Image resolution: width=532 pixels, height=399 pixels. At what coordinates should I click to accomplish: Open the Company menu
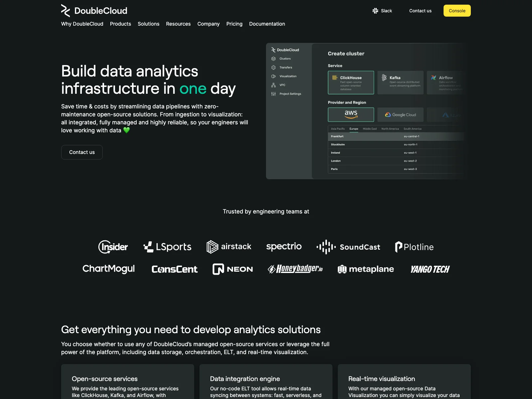pyautogui.click(x=208, y=24)
